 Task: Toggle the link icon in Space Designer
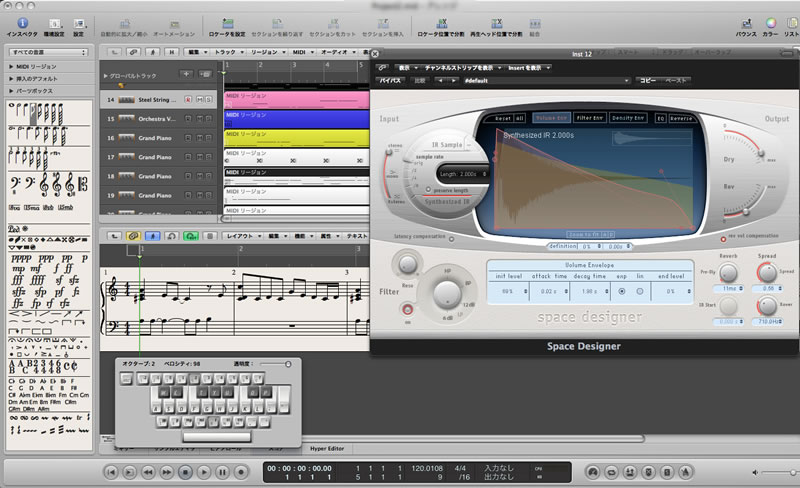pos(383,68)
